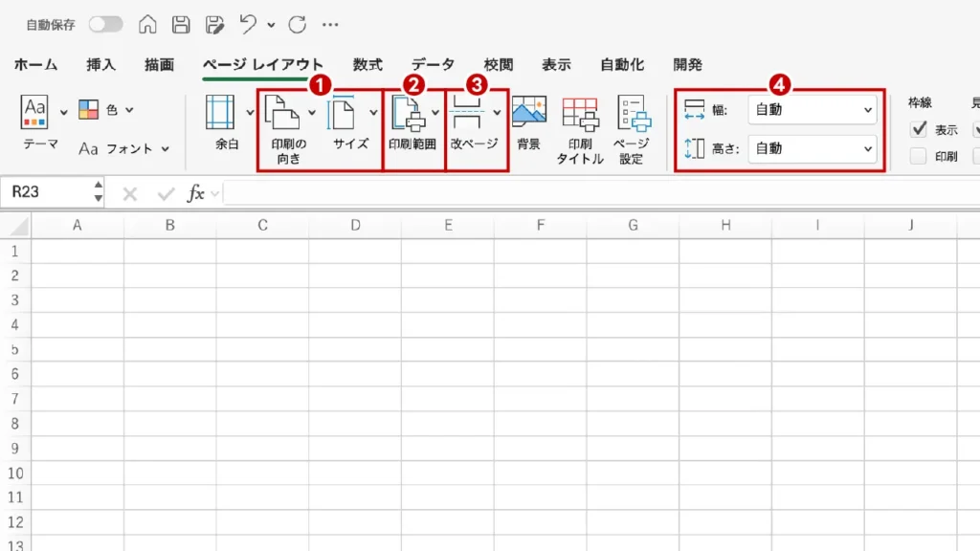Expand the 幅 width dropdown
Screen dimensions: 980x551
coord(813,110)
